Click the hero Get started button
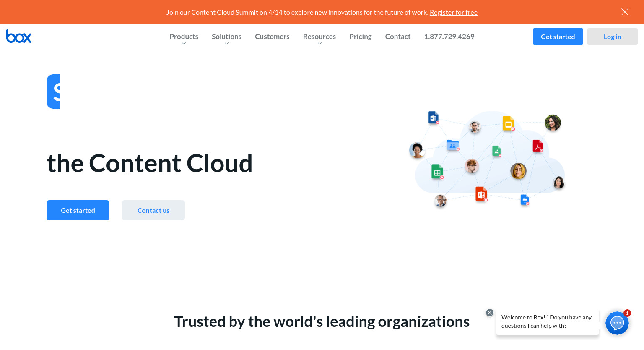 [x=78, y=210]
